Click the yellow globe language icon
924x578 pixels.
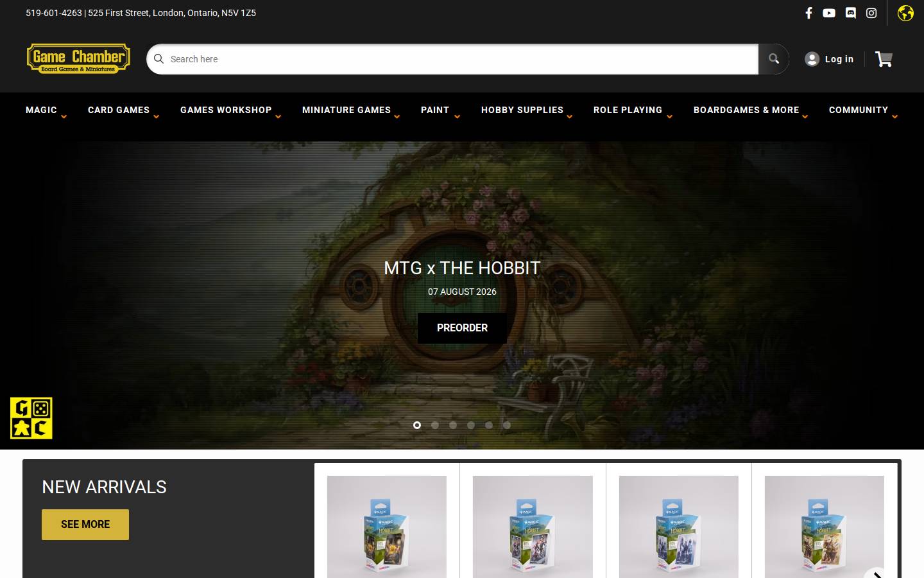pyautogui.click(x=905, y=13)
